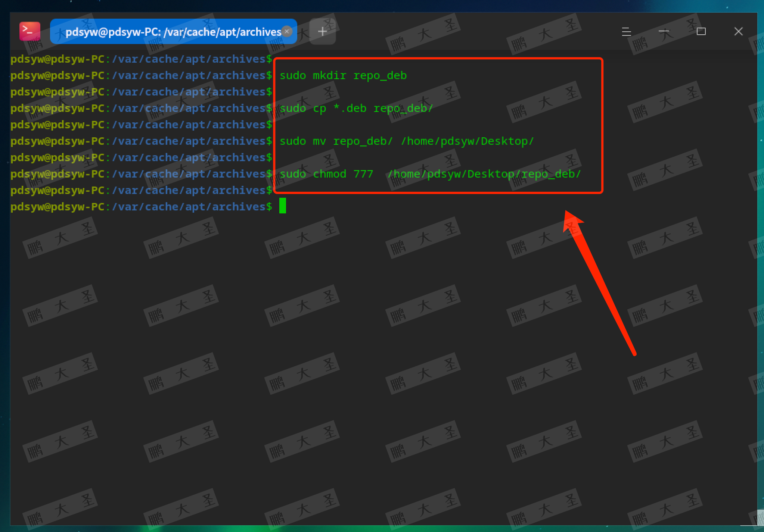Click 'sudo mv' at start of move command
764x532 pixels.
[x=302, y=141]
